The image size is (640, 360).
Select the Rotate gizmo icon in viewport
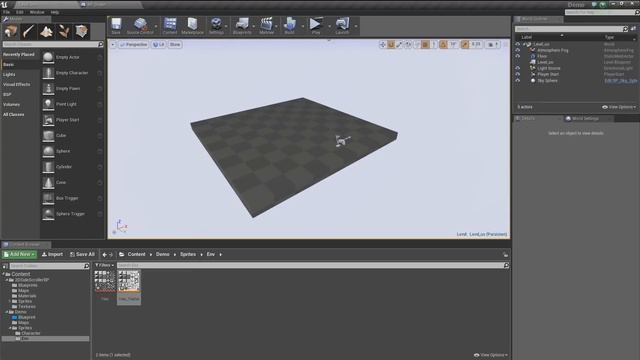(391, 44)
